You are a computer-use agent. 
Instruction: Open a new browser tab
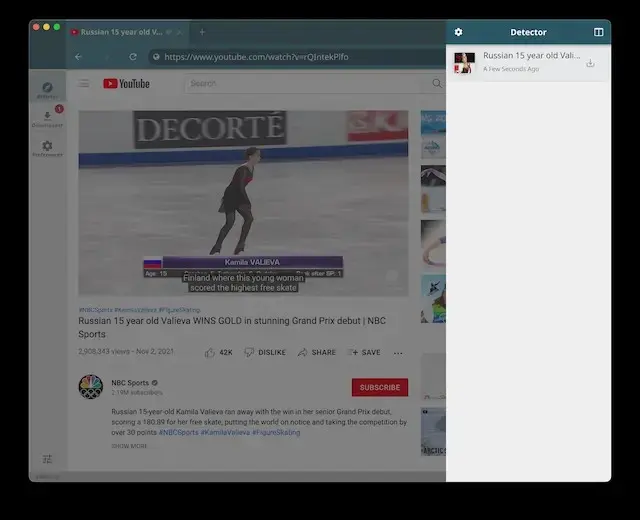click(202, 32)
